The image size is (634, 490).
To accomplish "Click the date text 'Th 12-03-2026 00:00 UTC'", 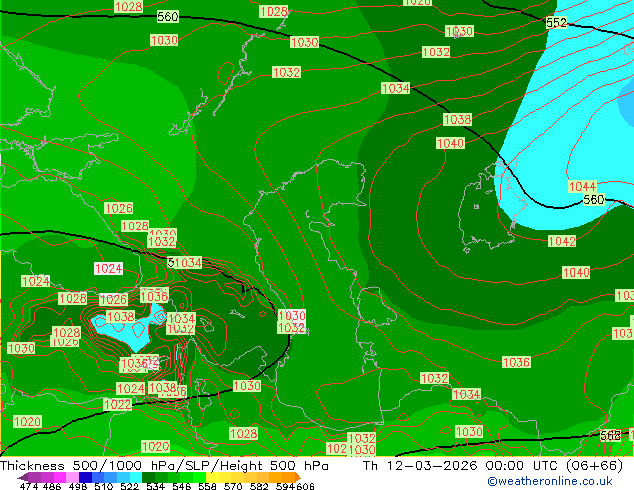I will click(x=462, y=466).
